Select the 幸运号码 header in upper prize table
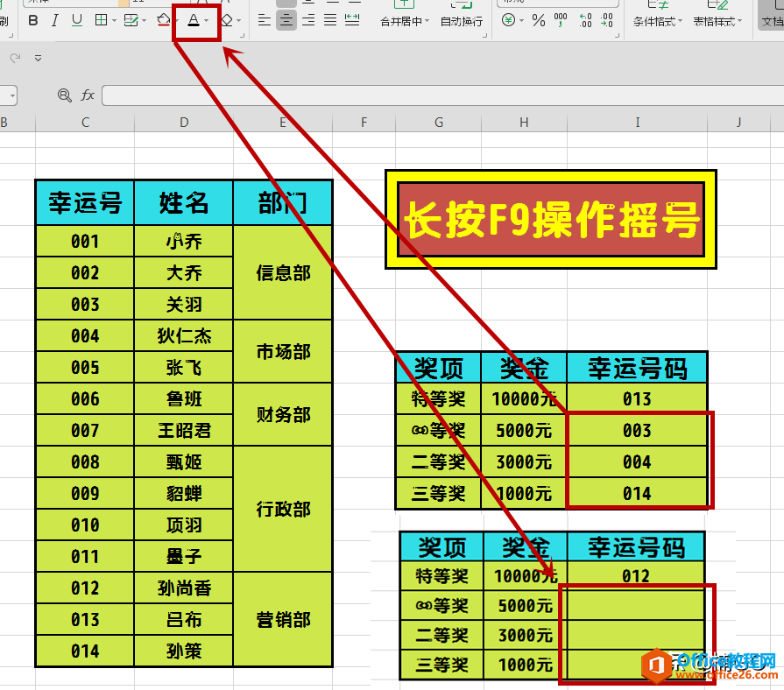This screenshot has height=690, width=784. point(638,369)
